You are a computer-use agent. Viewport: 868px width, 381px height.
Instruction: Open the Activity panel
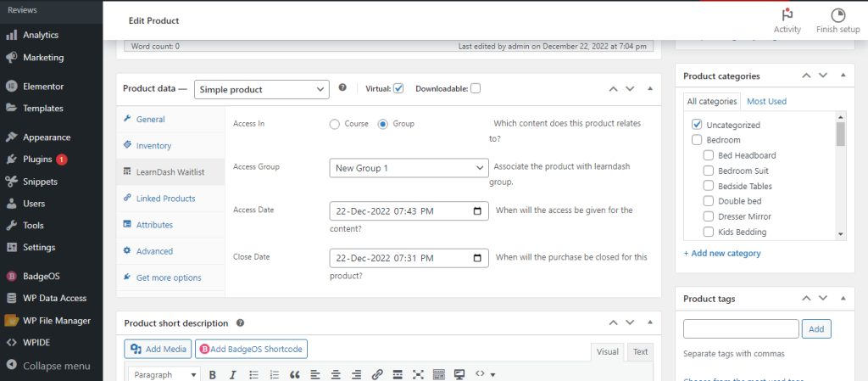(787, 21)
